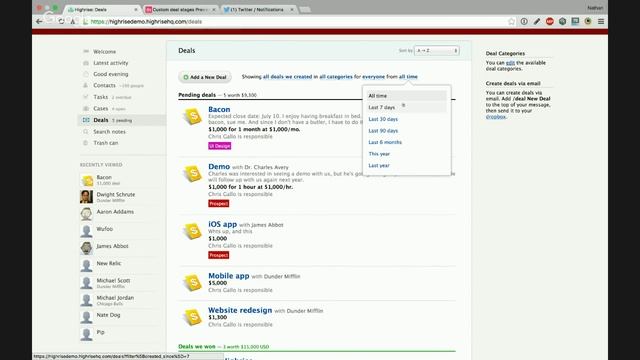This screenshot has width=640, height=360.
Task: Switch to Custom deal stages tab
Action: 180,9
